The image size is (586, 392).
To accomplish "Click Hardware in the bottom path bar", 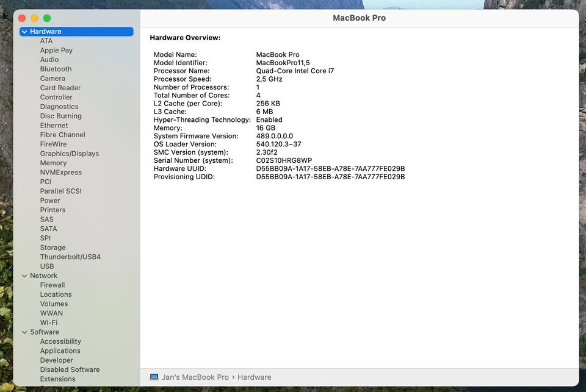I will pyautogui.click(x=254, y=377).
